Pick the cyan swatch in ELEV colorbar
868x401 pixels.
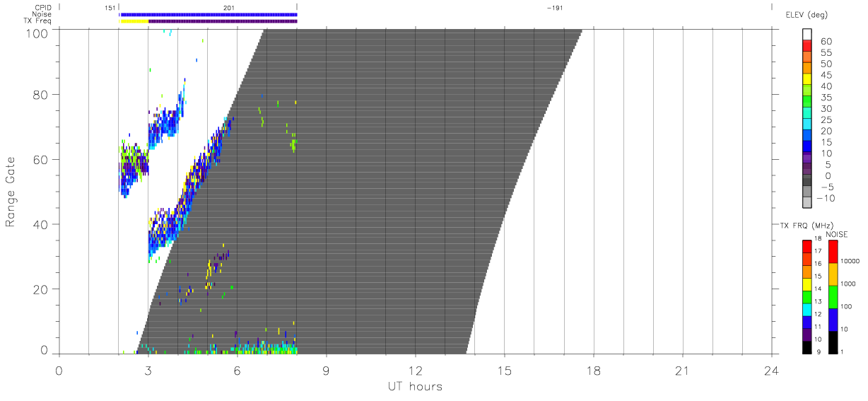pos(807,125)
